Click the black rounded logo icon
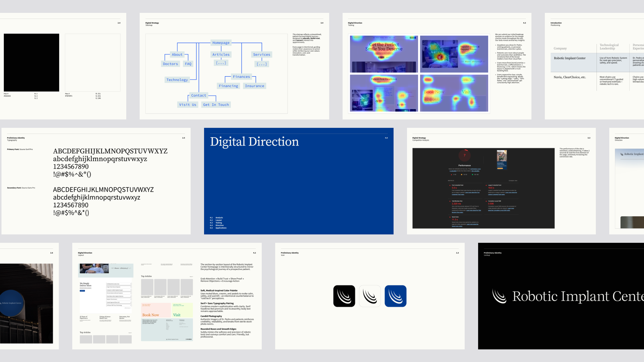Viewport: 644px width, 362px height. pos(344,296)
